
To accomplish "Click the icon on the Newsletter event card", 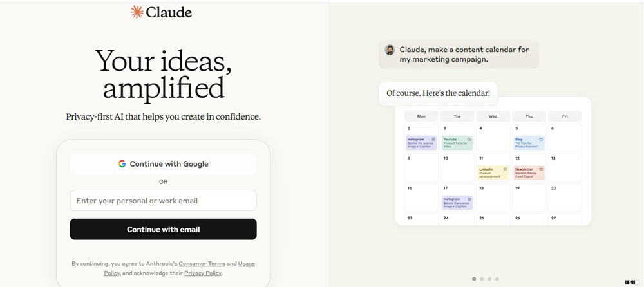I will pyautogui.click(x=541, y=169).
